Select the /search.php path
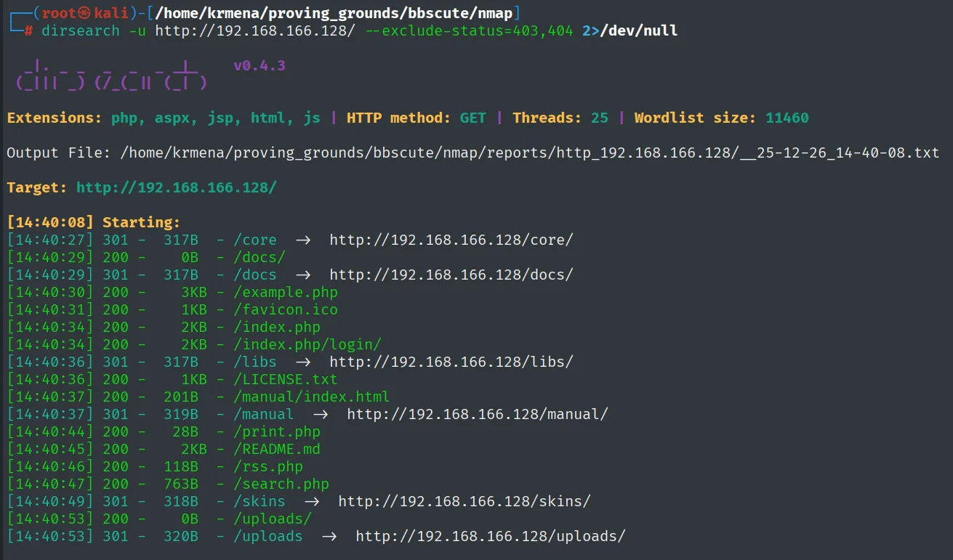Image resolution: width=953 pixels, height=560 pixels. click(281, 484)
